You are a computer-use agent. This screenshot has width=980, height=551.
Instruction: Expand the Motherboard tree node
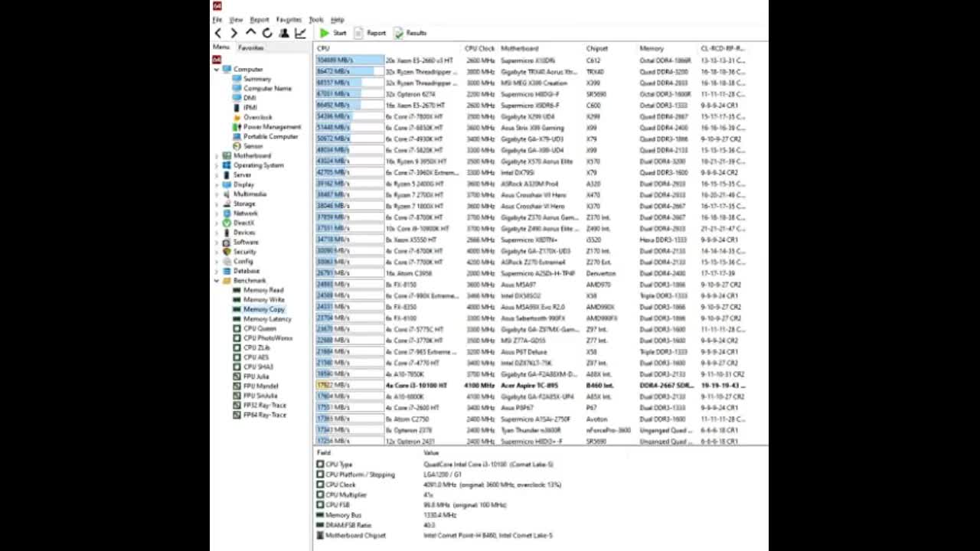[x=217, y=156]
